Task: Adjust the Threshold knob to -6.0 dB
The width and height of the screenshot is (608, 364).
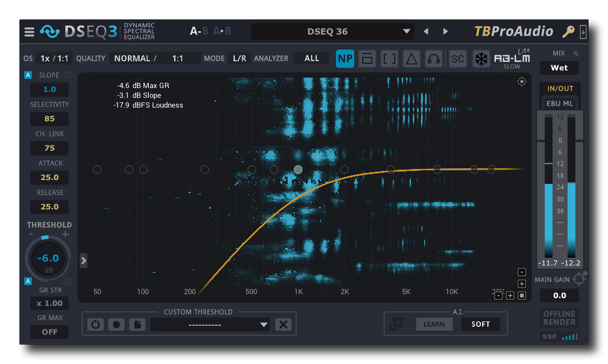Action: 48,259
